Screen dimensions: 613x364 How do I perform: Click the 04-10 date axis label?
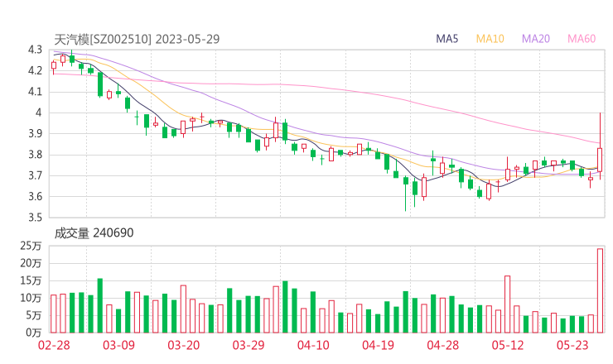[x=313, y=345]
